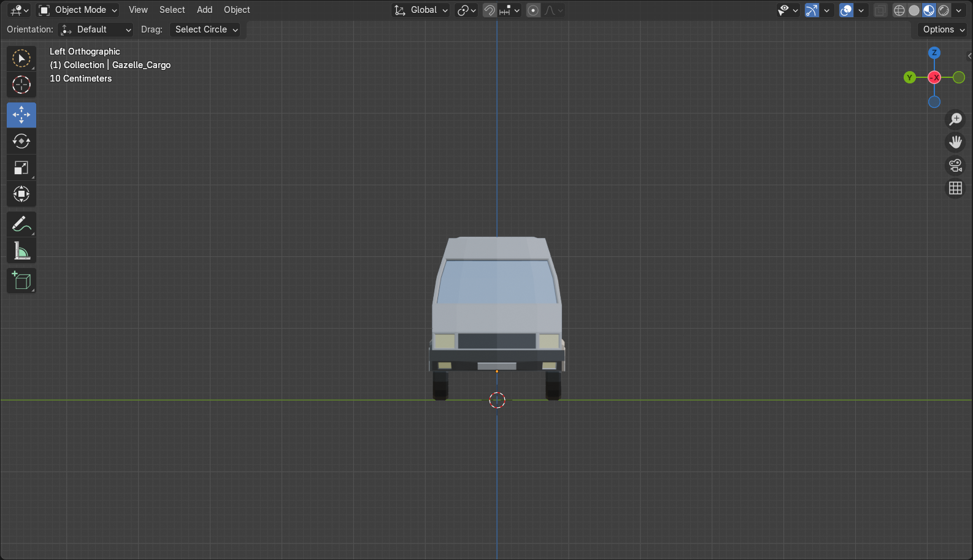
Task: Select the Scale tool
Action: pos(21,167)
